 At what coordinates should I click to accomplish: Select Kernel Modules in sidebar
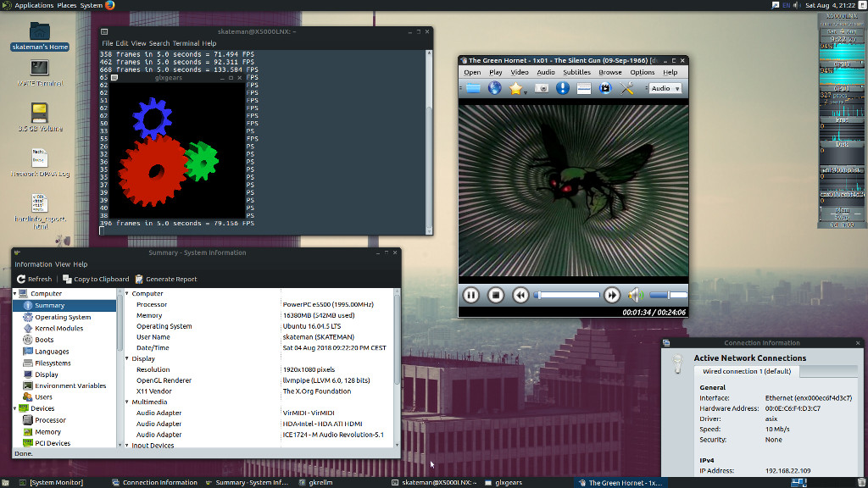[58, 329]
